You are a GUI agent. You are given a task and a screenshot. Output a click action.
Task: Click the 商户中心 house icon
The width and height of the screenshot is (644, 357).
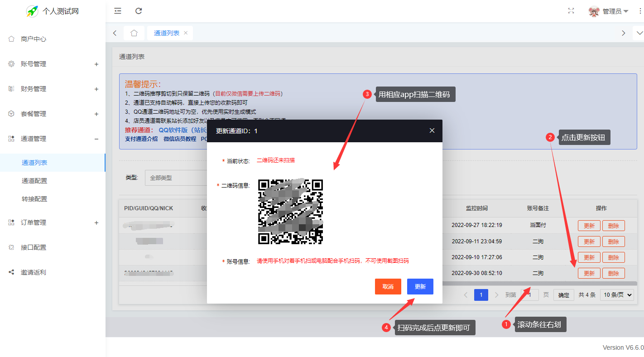[11, 39]
